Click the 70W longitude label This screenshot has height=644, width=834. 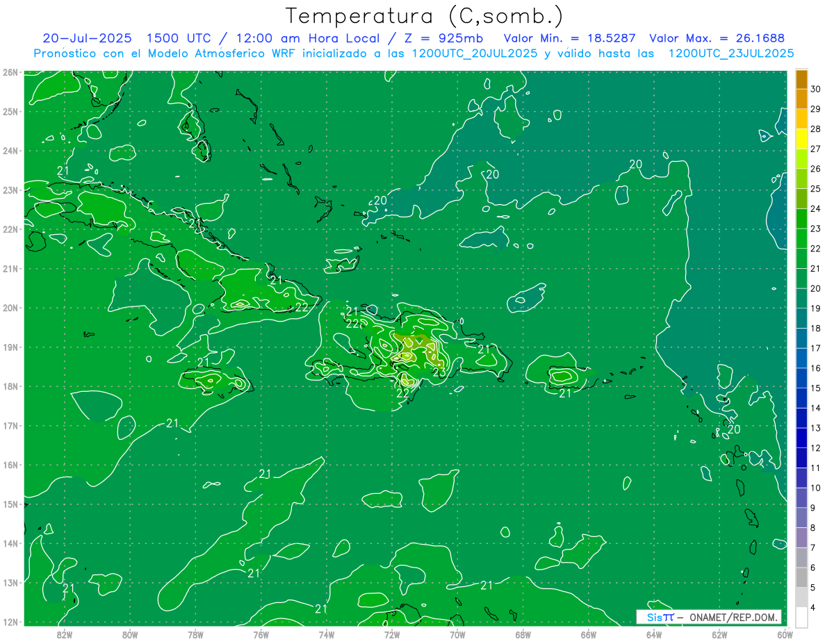[457, 634]
